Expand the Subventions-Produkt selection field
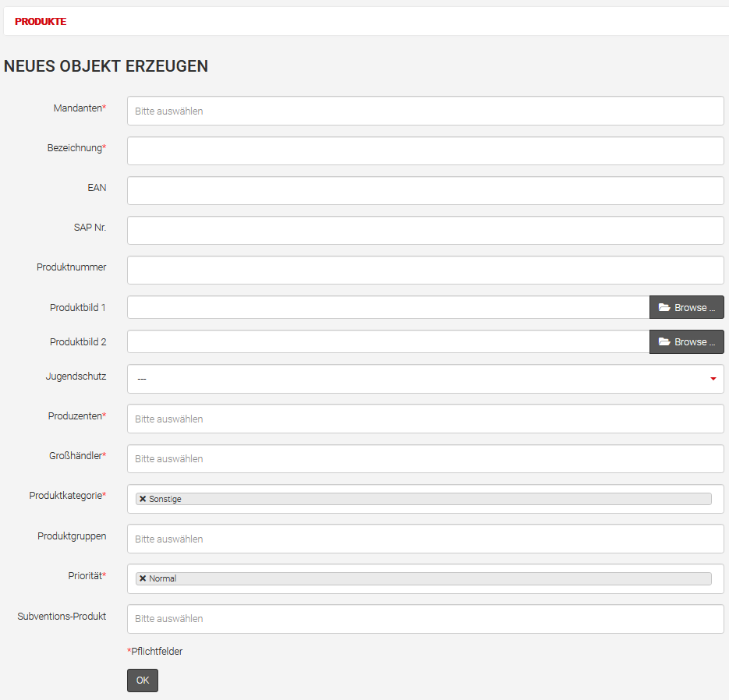The height and width of the screenshot is (700, 729). (425, 618)
